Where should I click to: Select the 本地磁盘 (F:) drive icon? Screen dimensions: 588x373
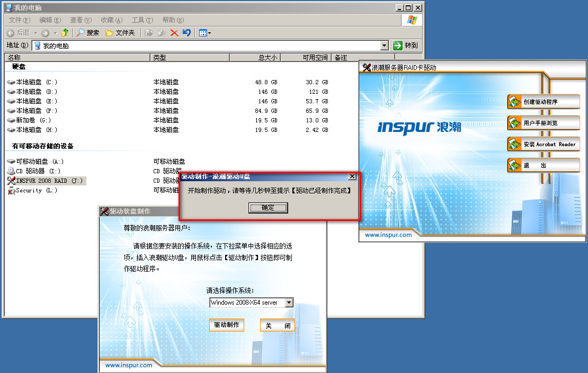(x=11, y=111)
